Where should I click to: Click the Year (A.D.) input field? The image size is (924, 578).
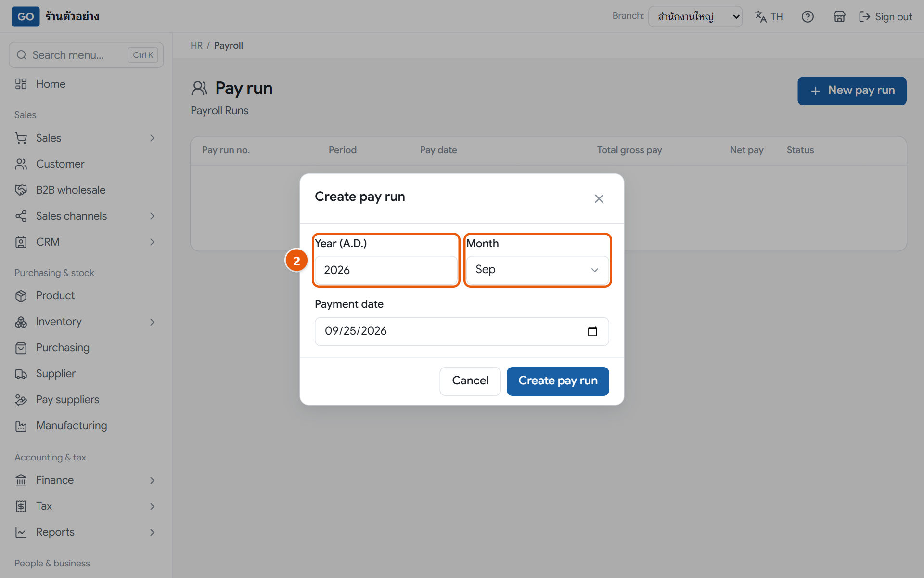pyautogui.click(x=386, y=270)
